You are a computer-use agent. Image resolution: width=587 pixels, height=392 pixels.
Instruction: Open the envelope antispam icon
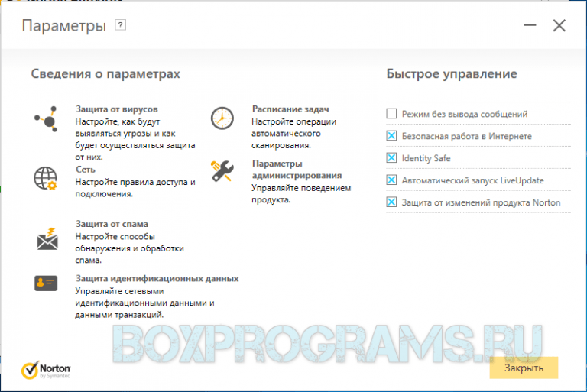pyautogui.click(x=47, y=239)
